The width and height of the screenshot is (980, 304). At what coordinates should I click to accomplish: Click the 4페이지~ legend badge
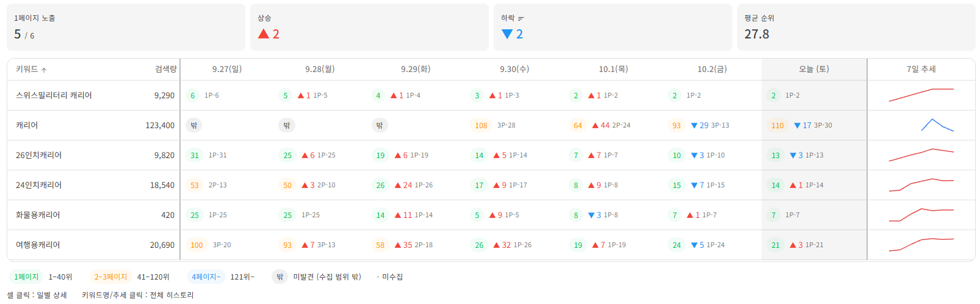[206, 277]
